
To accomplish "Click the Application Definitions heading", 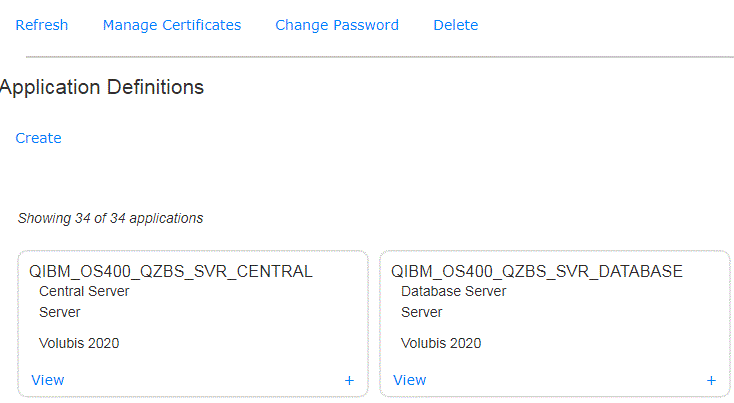I will [x=102, y=87].
